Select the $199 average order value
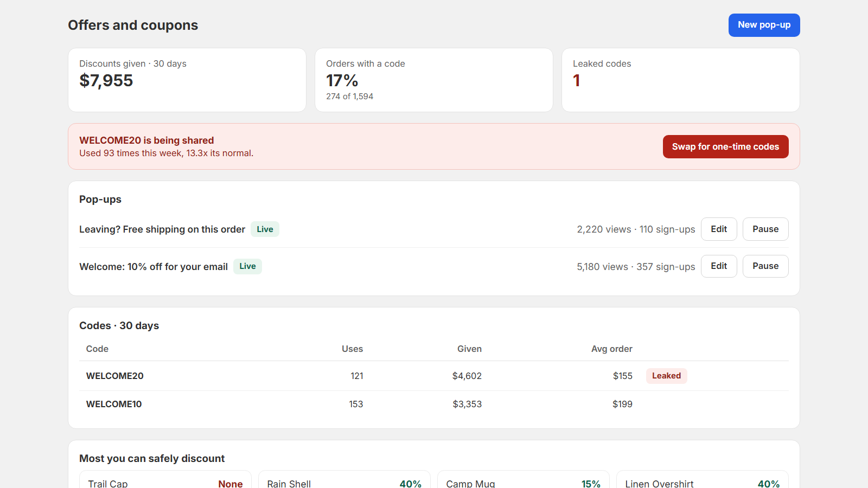This screenshot has height=488, width=868. [622, 404]
